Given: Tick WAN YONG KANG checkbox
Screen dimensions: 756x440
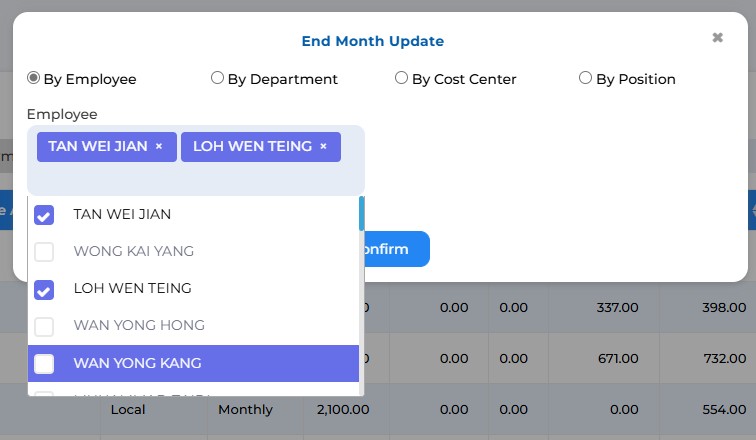Looking at the screenshot, I should [x=44, y=364].
